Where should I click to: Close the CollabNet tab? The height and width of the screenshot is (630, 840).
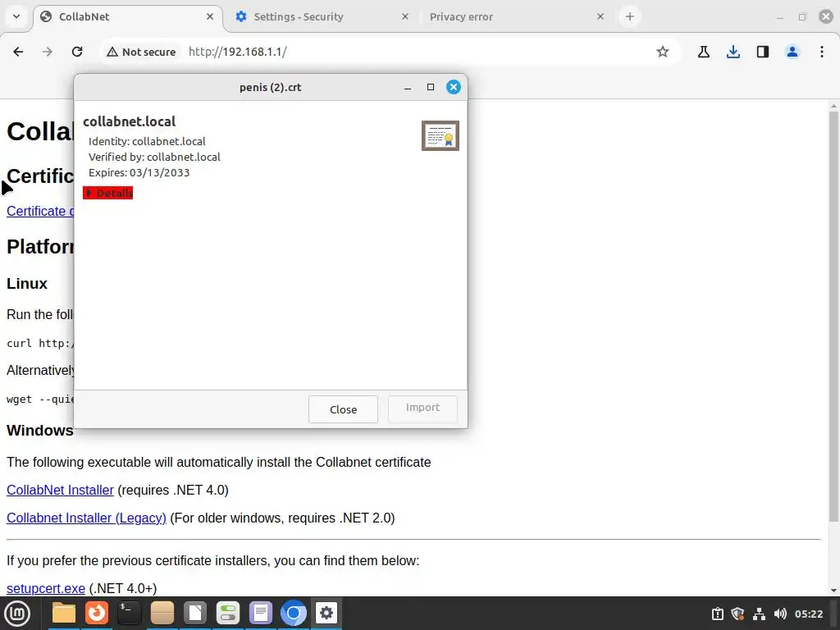pos(210,16)
